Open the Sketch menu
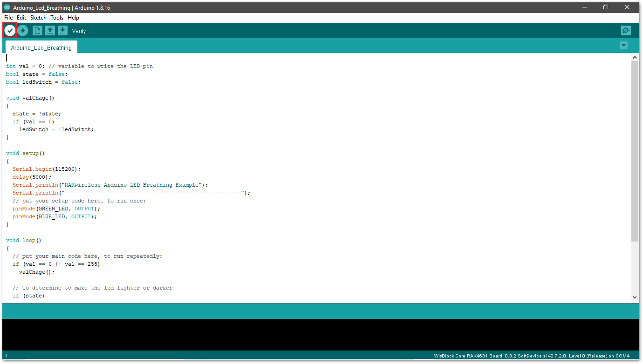Image resolution: width=643 pixels, height=364 pixels. point(38,18)
